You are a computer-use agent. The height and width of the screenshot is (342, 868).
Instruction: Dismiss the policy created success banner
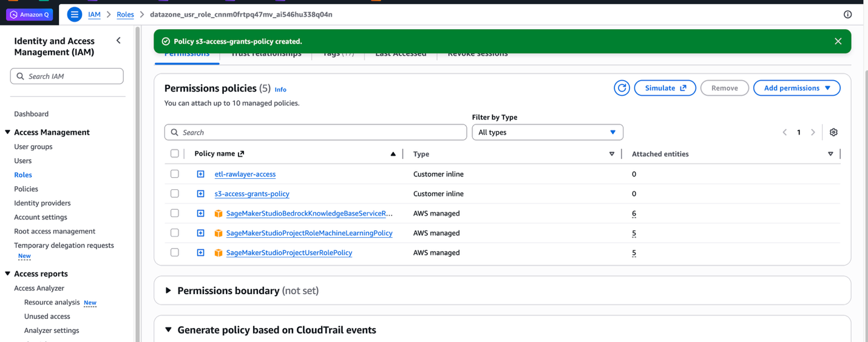tap(838, 41)
